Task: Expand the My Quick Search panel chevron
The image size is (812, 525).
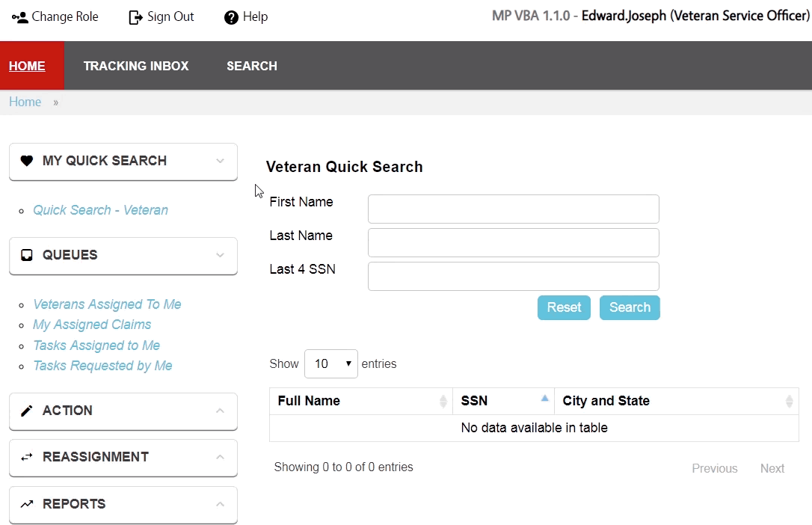Action: click(219, 161)
